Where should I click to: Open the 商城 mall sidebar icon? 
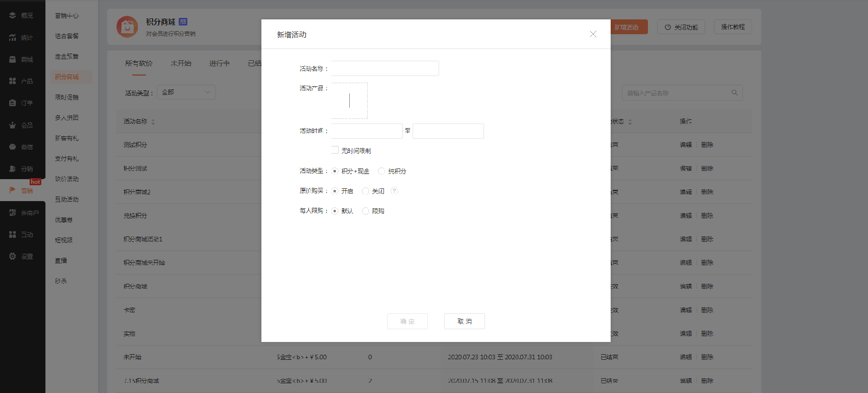[12, 59]
